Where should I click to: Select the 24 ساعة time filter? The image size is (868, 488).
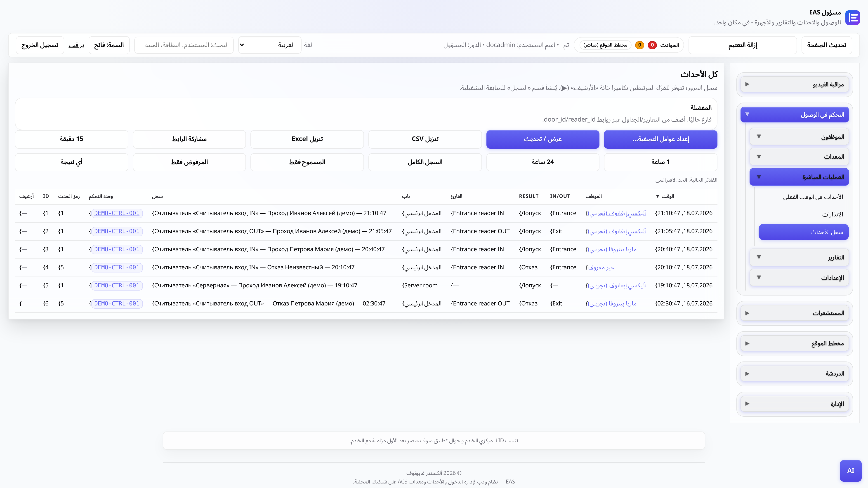point(542,162)
